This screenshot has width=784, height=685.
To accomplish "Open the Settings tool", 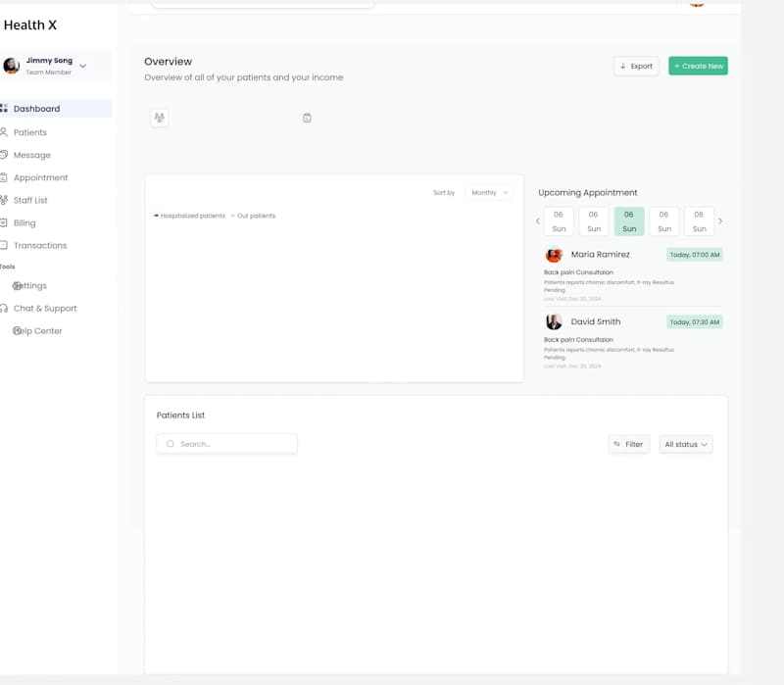I will pyautogui.click(x=32, y=285).
